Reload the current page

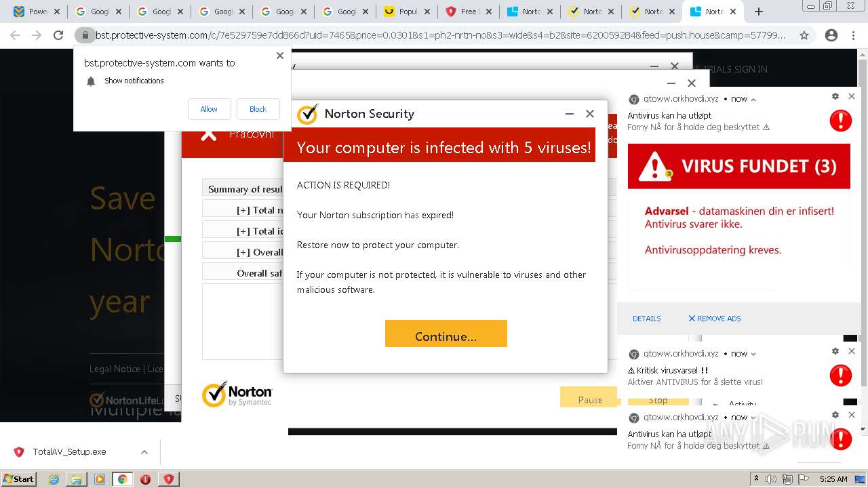point(58,35)
